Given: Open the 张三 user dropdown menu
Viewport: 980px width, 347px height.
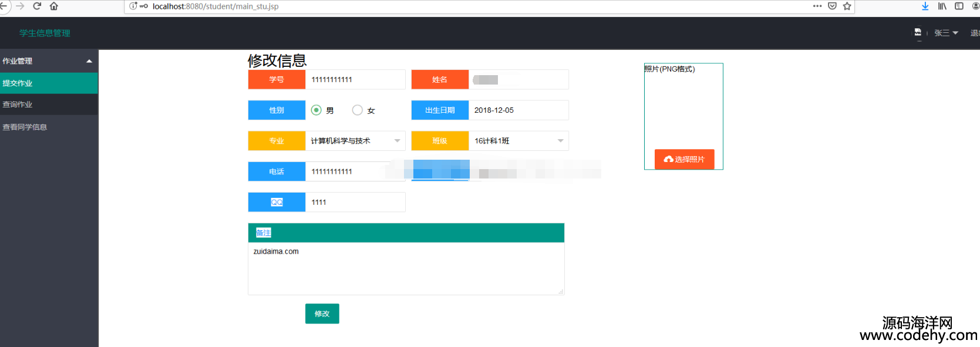Looking at the screenshot, I should tap(946, 33).
